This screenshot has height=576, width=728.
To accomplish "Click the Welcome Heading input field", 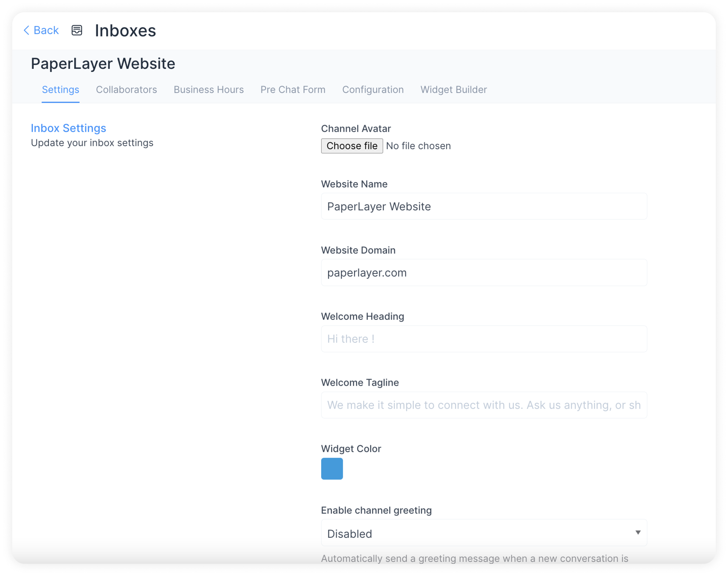I will [x=484, y=339].
